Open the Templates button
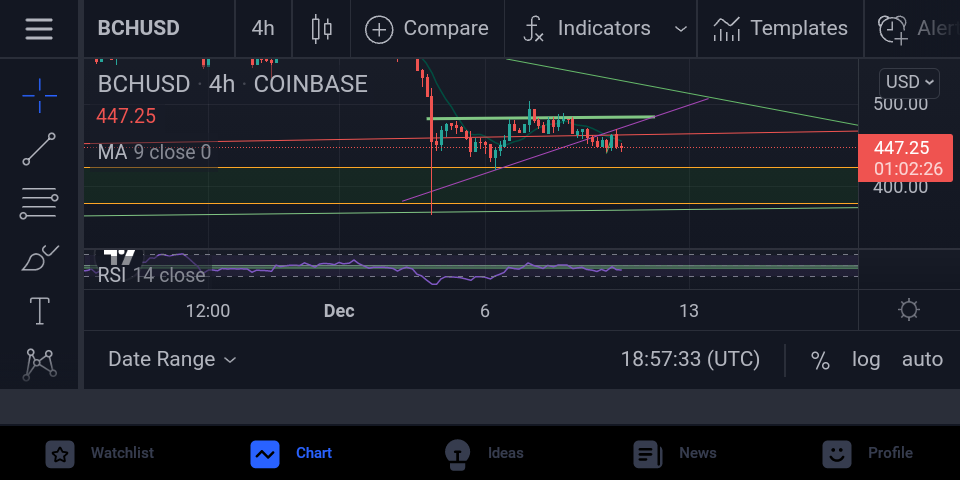 (x=780, y=29)
